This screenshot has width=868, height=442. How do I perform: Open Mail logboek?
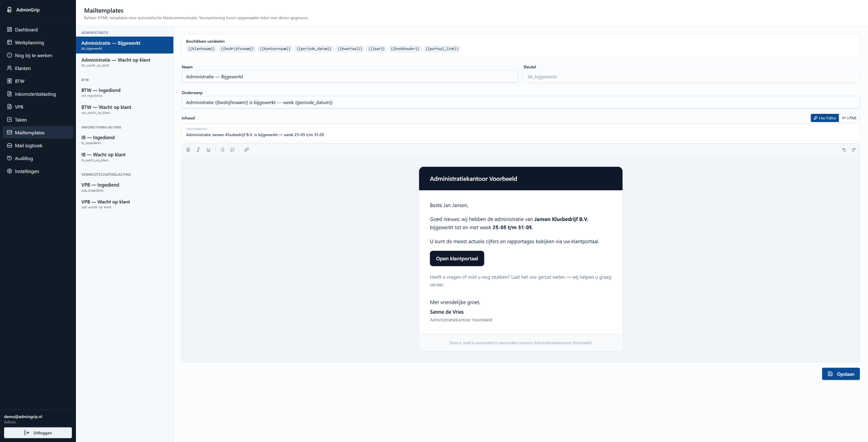tap(38, 145)
